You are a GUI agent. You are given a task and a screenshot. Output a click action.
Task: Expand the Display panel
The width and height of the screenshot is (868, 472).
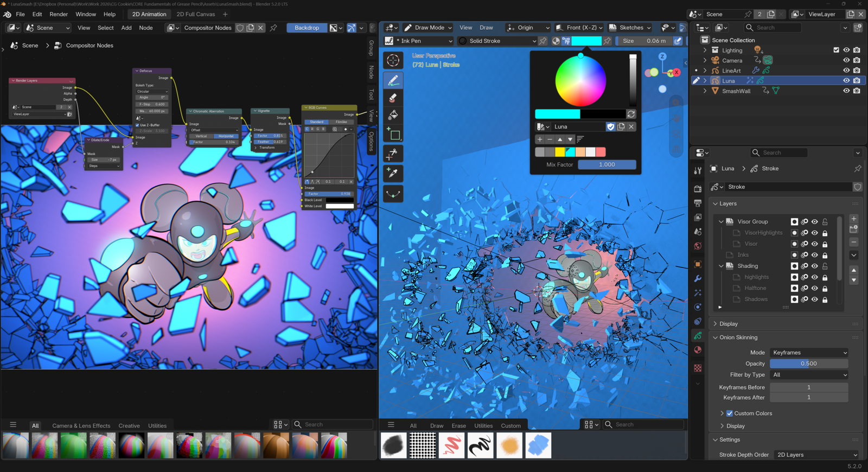point(728,324)
